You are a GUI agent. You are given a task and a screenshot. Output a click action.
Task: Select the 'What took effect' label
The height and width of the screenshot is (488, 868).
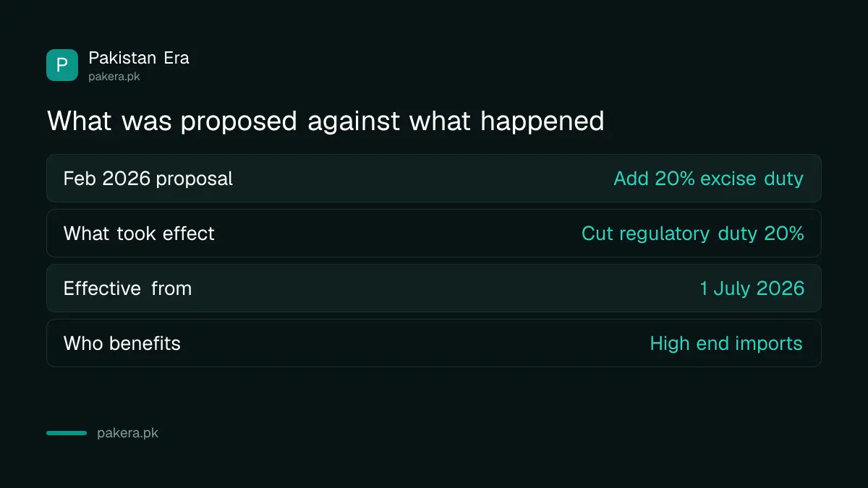coord(139,234)
